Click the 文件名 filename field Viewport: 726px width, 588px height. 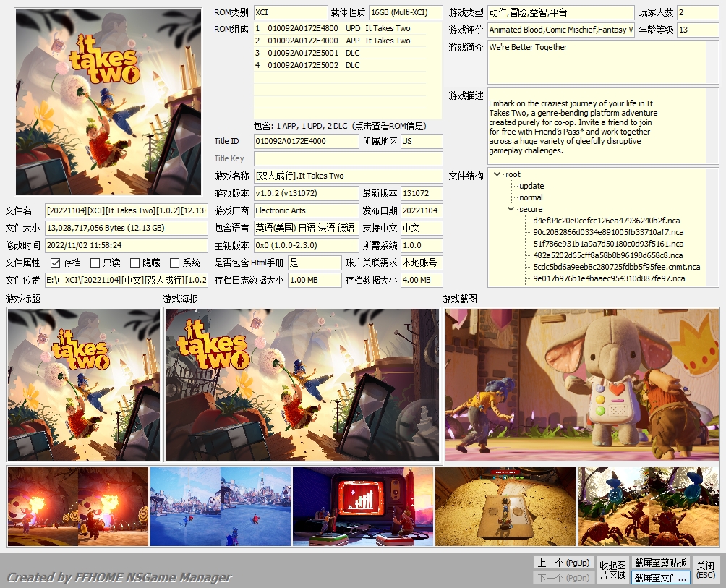[x=127, y=210]
